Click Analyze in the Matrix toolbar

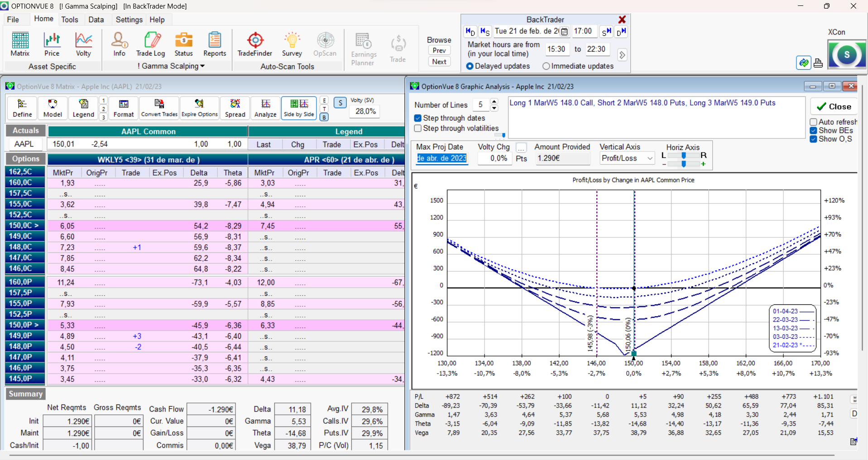265,108
